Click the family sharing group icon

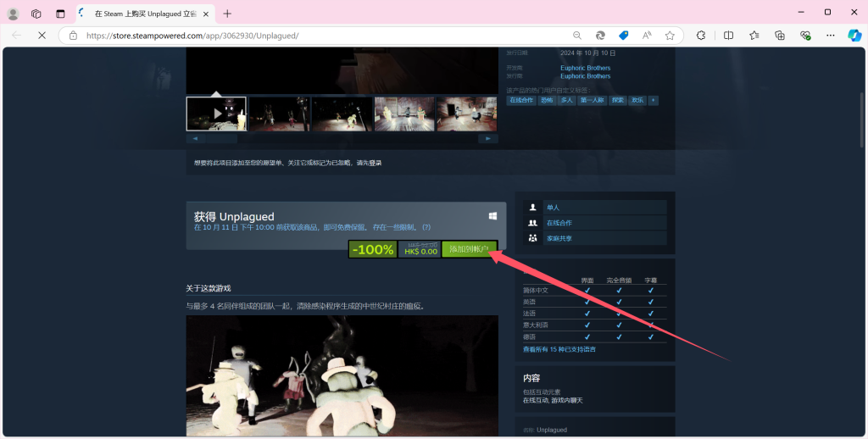[x=532, y=238]
